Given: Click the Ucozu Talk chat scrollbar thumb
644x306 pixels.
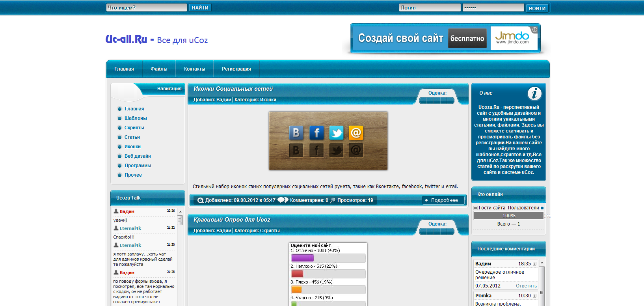Looking at the screenshot, I should point(180,220).
